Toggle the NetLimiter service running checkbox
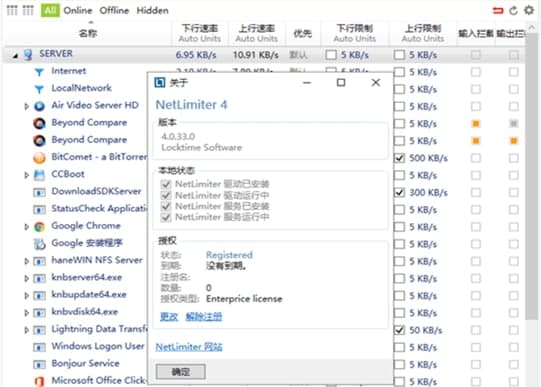The height and width of the screenshot is (387, 541). click(x=166, y=217)
